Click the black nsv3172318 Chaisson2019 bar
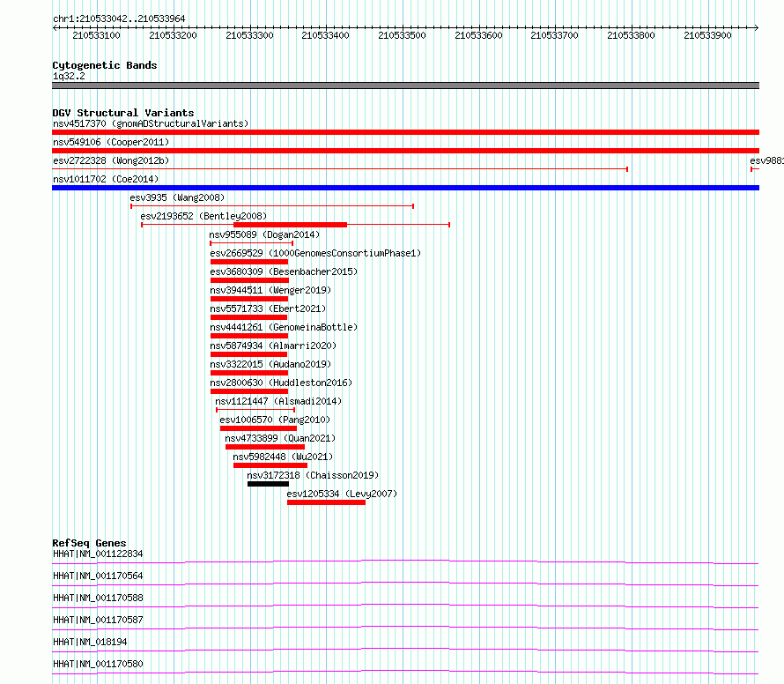784x684 pixels. coord(268,484)
